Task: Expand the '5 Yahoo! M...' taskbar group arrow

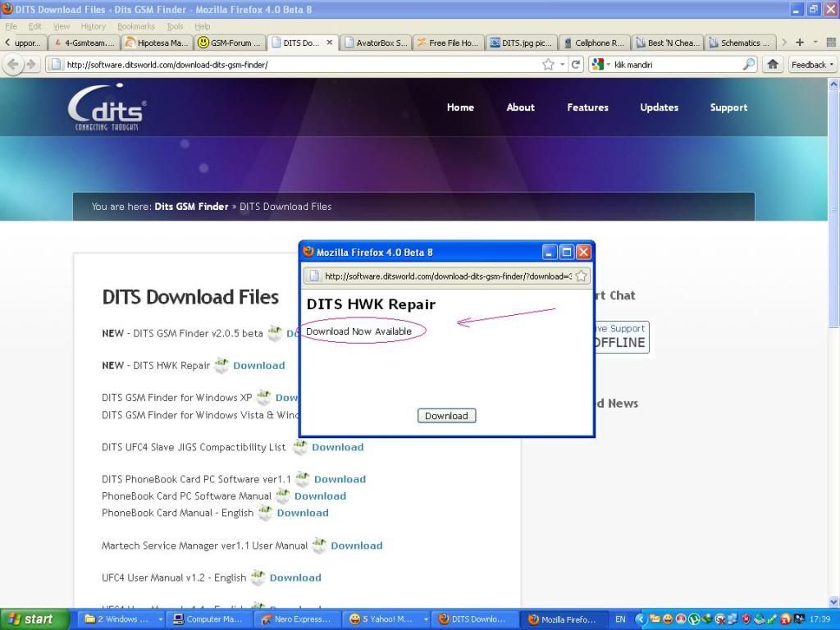Action: [x=426, y=619]
